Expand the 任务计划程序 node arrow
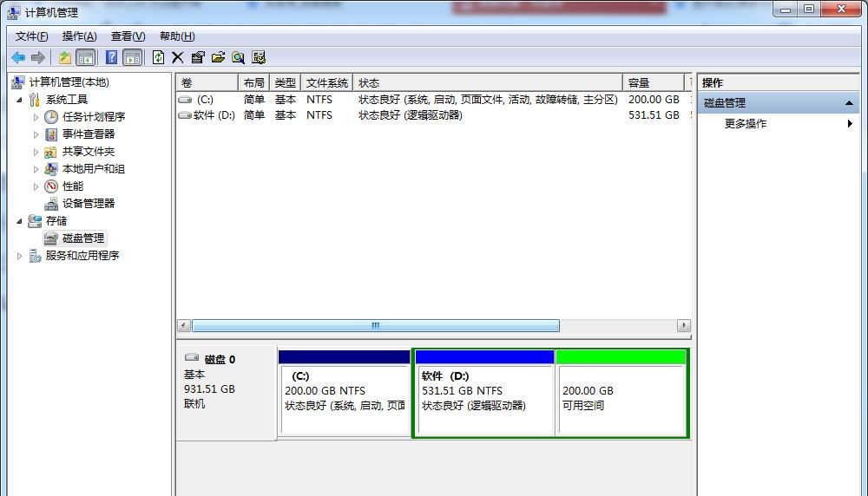Viewport: 868px width, 496px height. point(36,117)
